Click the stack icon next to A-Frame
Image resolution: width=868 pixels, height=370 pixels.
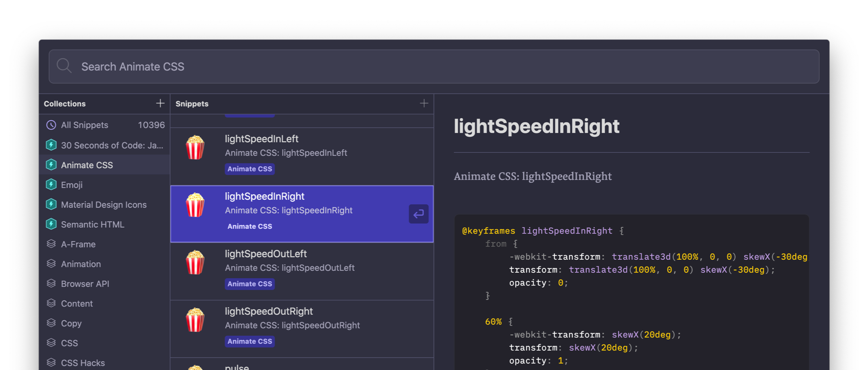(x=51, y=244)
